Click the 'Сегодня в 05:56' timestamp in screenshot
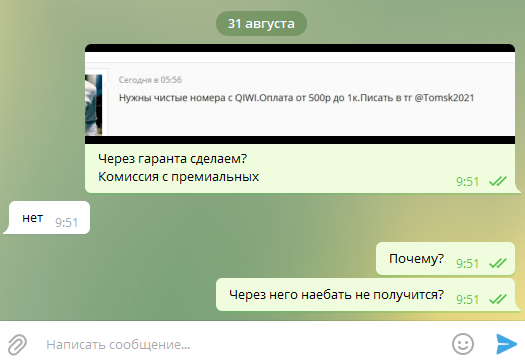The height and width of the screenshot is (361, 525). (x=150, y=80)
